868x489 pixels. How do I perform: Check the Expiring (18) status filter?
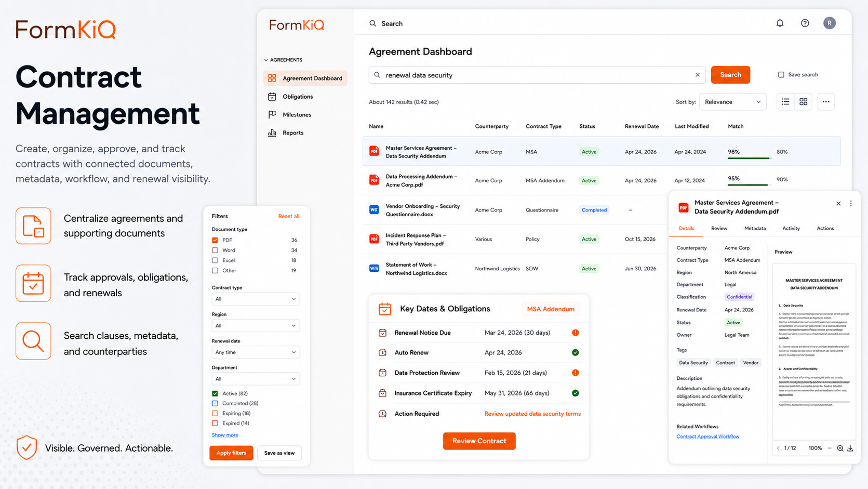215,413
